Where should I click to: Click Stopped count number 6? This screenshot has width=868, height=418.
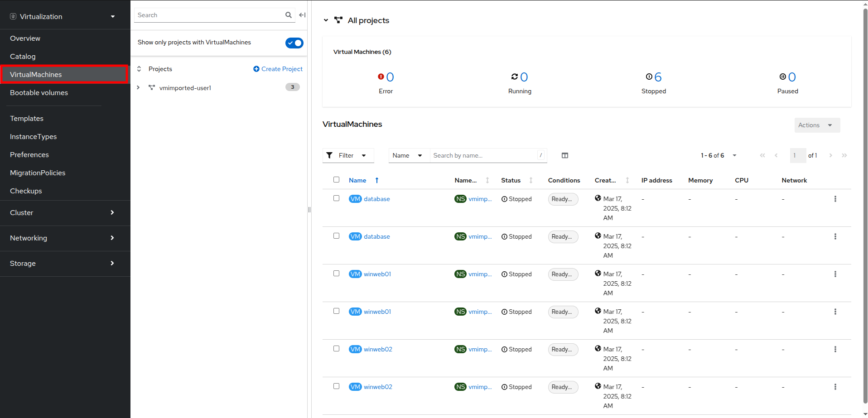pyautogui.click(x=658, y=77)
